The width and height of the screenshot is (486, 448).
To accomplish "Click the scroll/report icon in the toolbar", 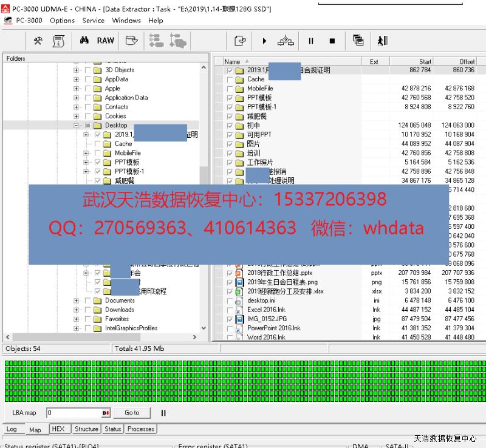I will 58,41.
